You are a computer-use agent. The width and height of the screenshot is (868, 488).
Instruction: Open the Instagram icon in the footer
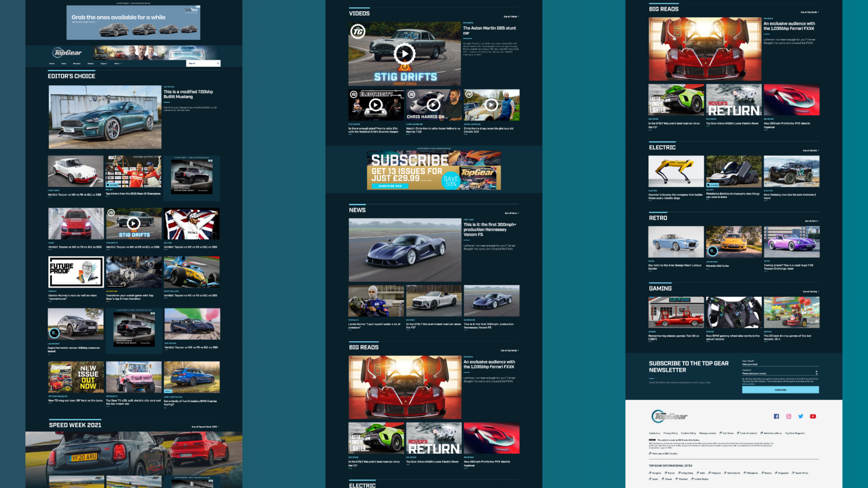point(788,416)
